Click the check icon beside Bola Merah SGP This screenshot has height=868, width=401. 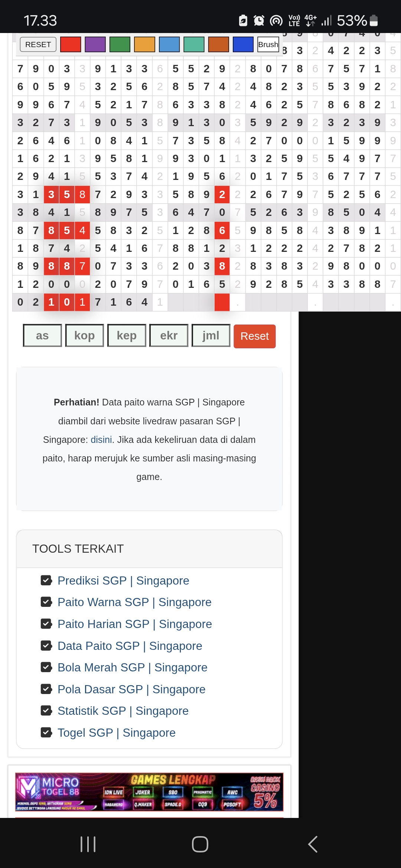pos(46,667)
